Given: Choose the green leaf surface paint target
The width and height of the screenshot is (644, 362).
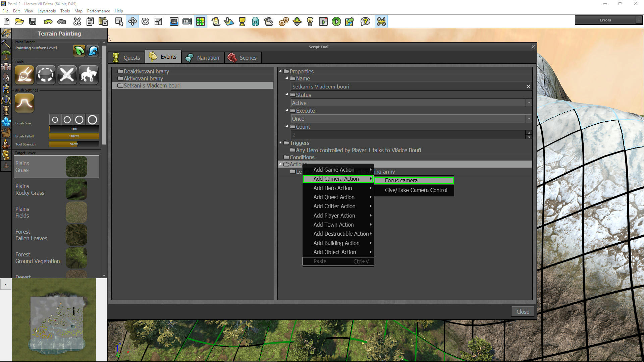Looking at the screenshot, I should (79, 51).
